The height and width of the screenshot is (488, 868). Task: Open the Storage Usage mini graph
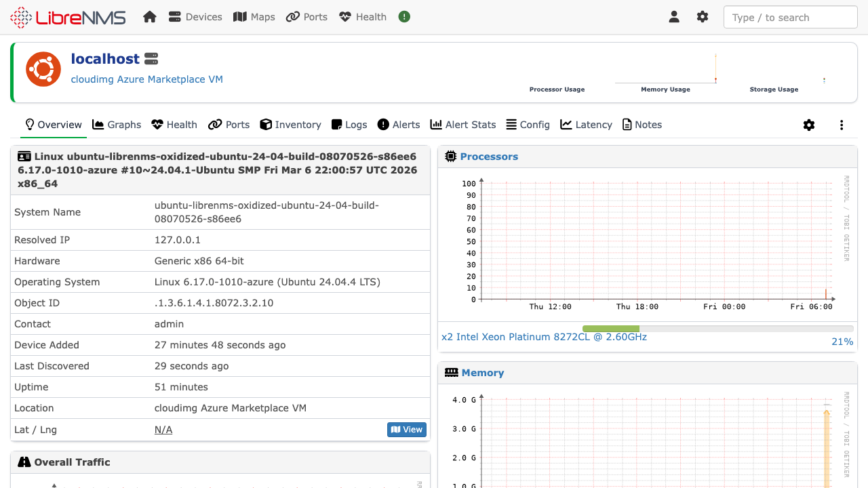coord(774,73)
